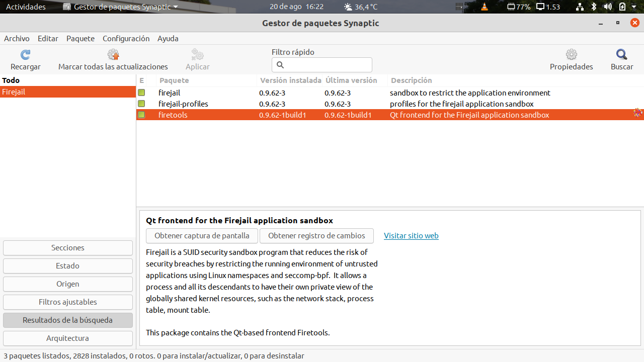Show the Secciones view
The height and width of the screenshot is (362, 644).
click(68, 248)
